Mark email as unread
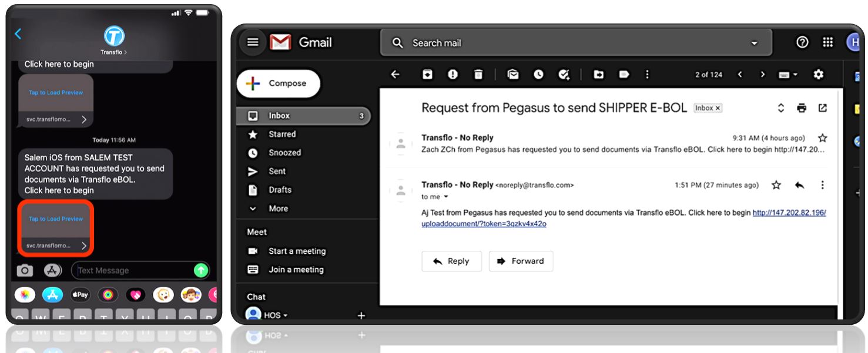The height and width of the screenshot is (353, 868). tap(513, 75)
